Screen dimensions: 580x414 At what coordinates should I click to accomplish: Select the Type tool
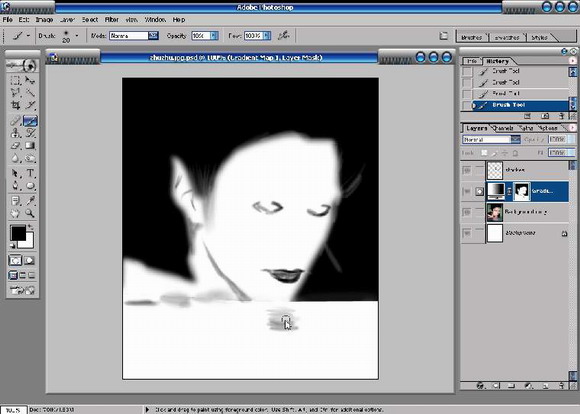click(30, 173)
